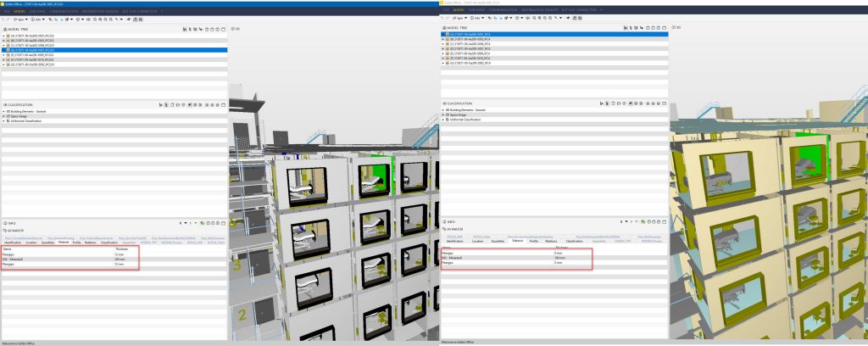Maximize the Model Tree panel in the IFC2X3 window
The width and height of the screenshot is (868, 346).
(x=224, y=31)
